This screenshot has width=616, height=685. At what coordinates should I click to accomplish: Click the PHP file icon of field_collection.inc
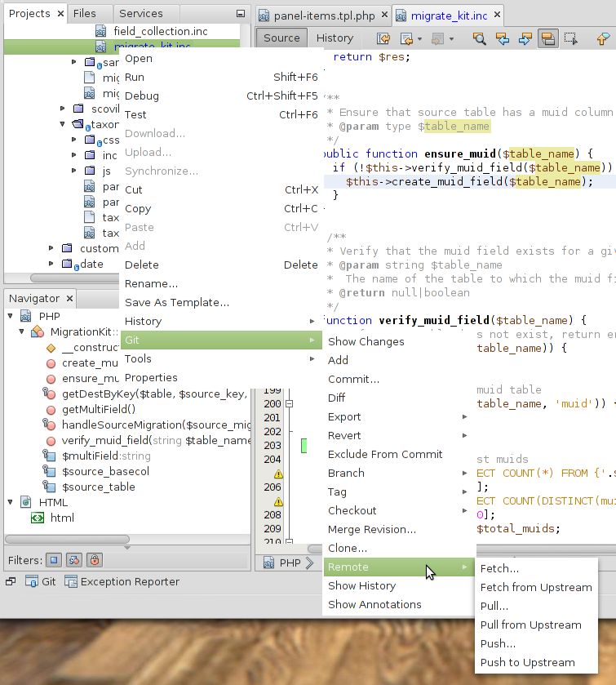click(101, 31)
